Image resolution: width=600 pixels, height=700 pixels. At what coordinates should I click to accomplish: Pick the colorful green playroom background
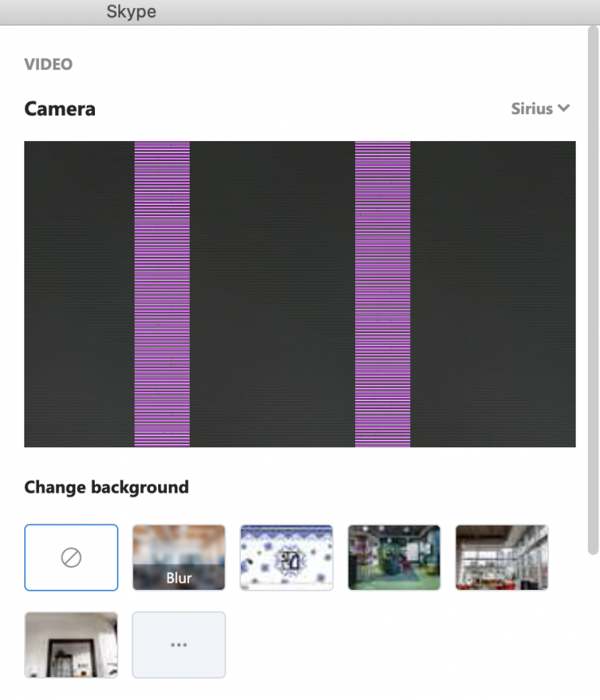pos(394,557)
